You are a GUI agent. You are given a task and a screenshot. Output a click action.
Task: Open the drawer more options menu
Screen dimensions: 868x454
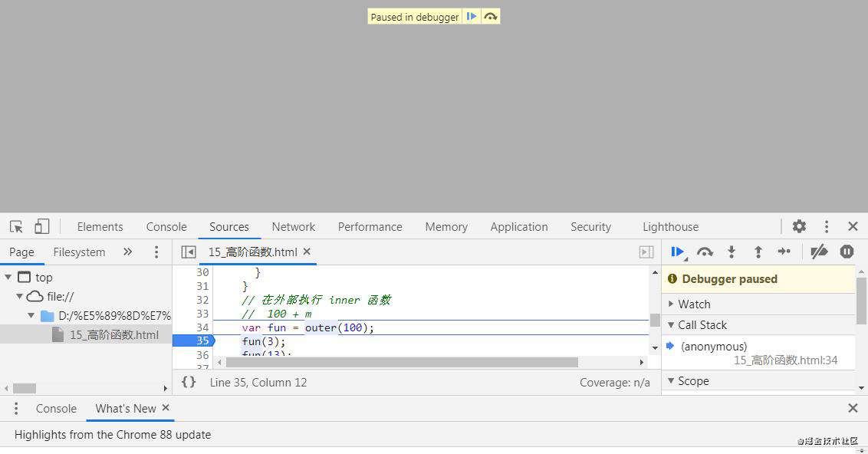pos(16,409)
